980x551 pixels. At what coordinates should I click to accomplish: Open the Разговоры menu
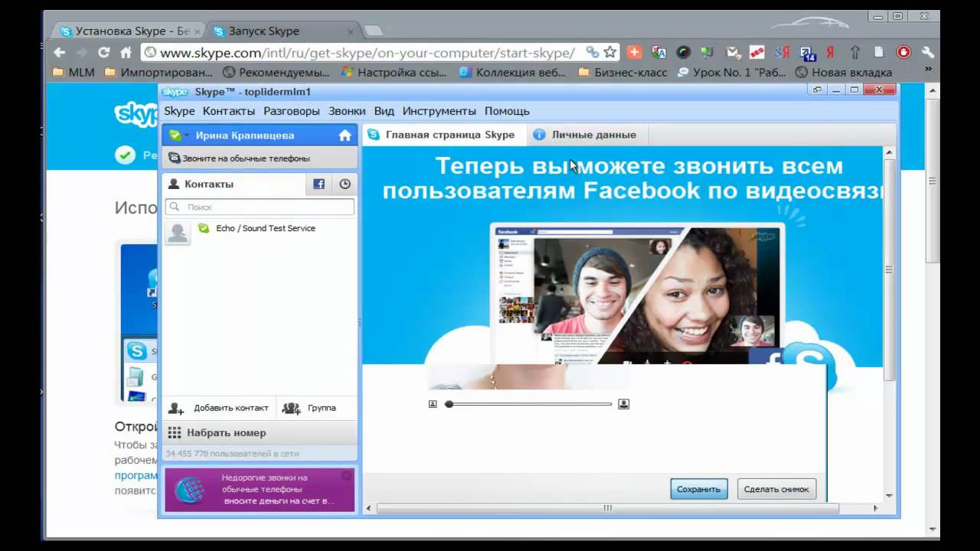pyautogui.click(x=292, y=111)
